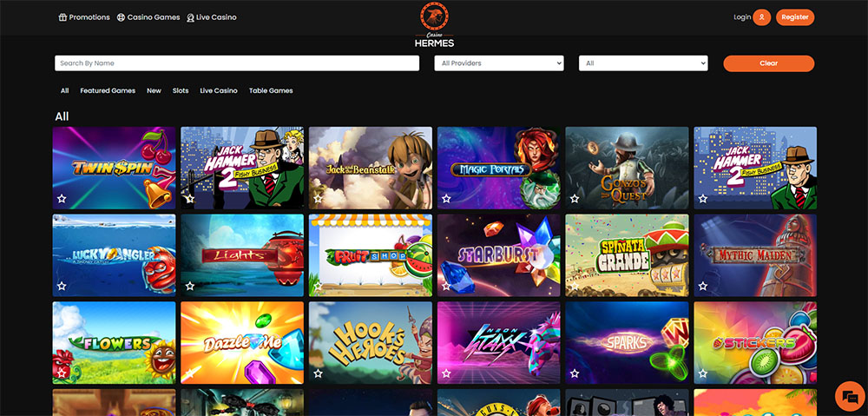
Task: Open the Stickers game thumbnail
Action: [755, 343]
